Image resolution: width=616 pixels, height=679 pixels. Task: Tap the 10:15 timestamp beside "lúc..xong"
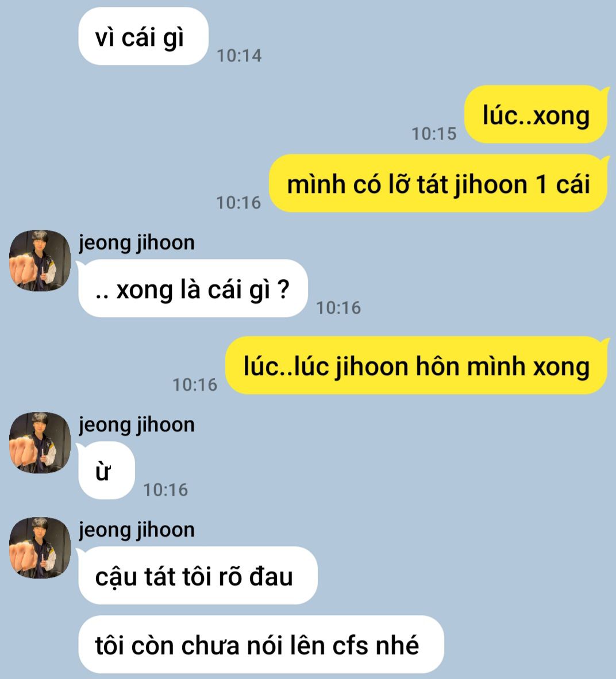pyautogui.click(x=434, y=133)
